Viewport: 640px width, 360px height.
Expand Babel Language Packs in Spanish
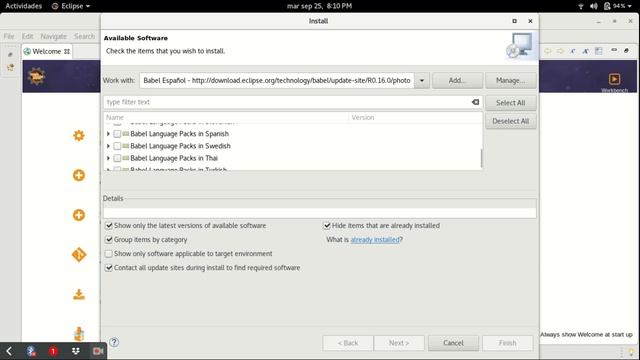point(108,133)
